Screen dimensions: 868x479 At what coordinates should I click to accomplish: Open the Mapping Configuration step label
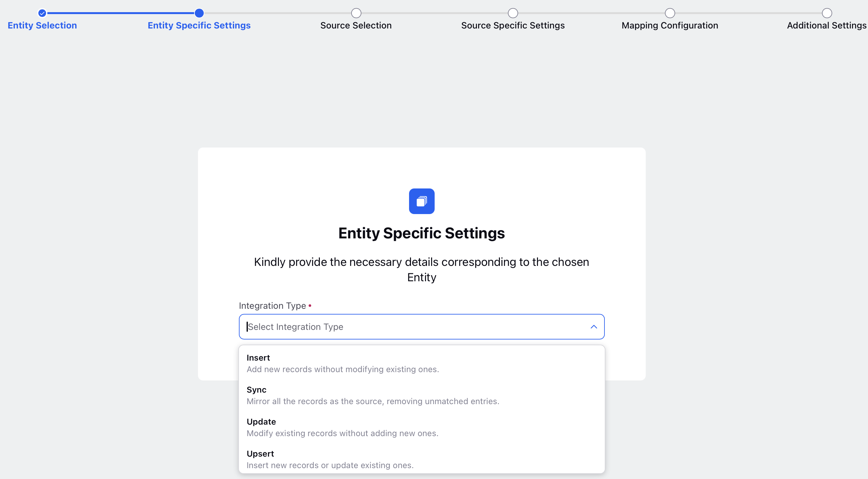click(670, 25)
